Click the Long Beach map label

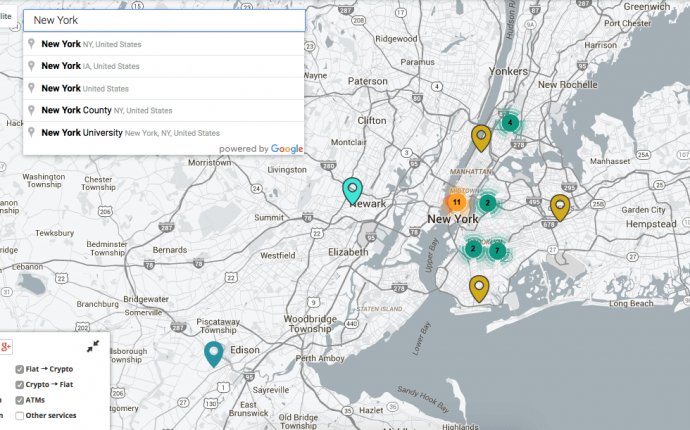[631, 304]
